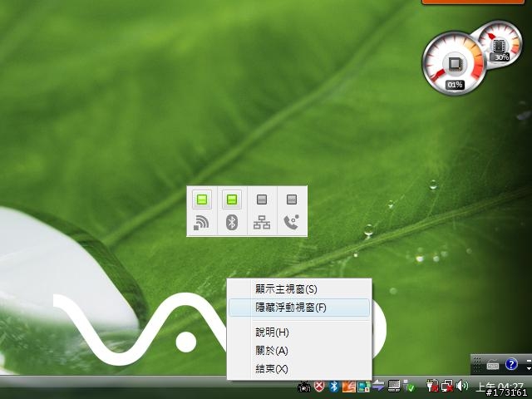Open the language bar help question mark
This screenshot has width=532, height=399.
click(x=511, y=364)
